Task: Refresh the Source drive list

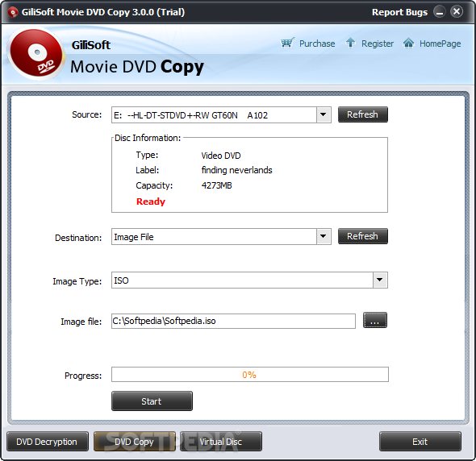Action: (363, 114)
